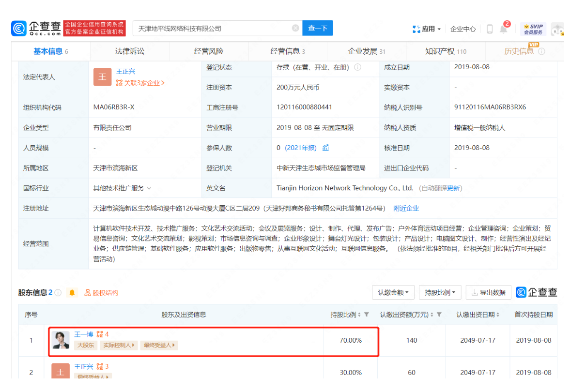Image resolution: width=570 pixels, height=392 pixels.
Task: Open the notification bell with badge
Action: pos(504,29)
